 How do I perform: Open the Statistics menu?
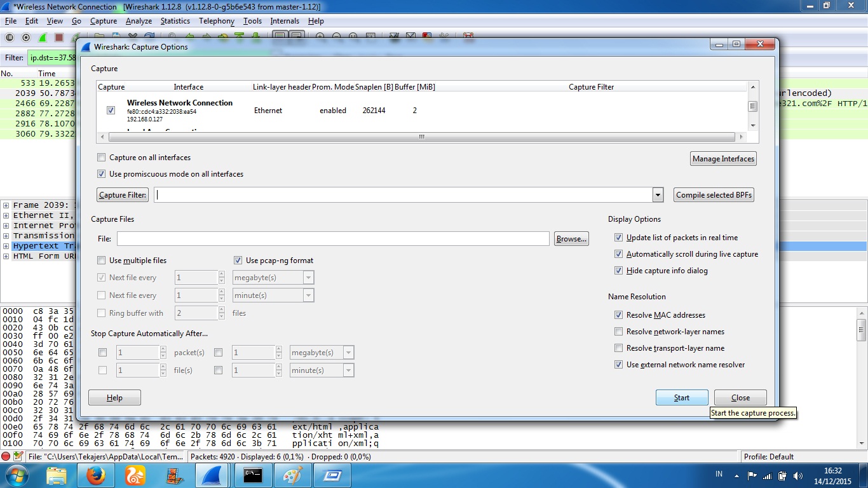pos(175,21)
